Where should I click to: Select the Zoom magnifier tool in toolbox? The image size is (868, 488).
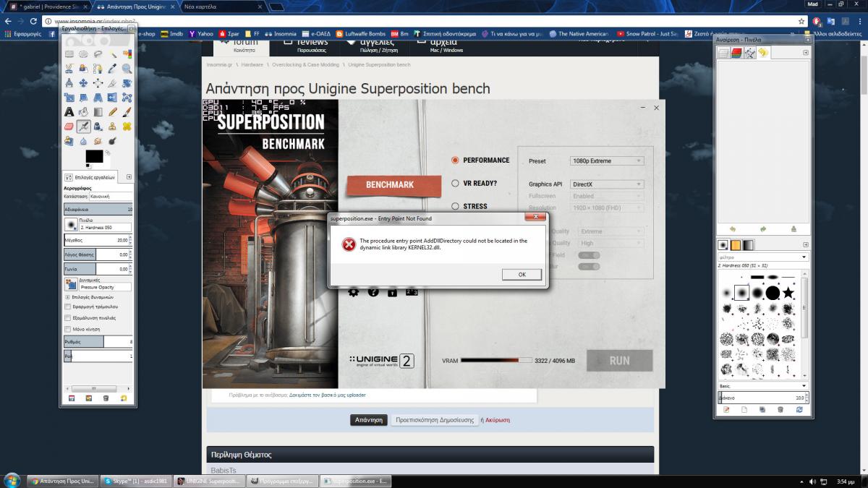(x=127, y=69)
